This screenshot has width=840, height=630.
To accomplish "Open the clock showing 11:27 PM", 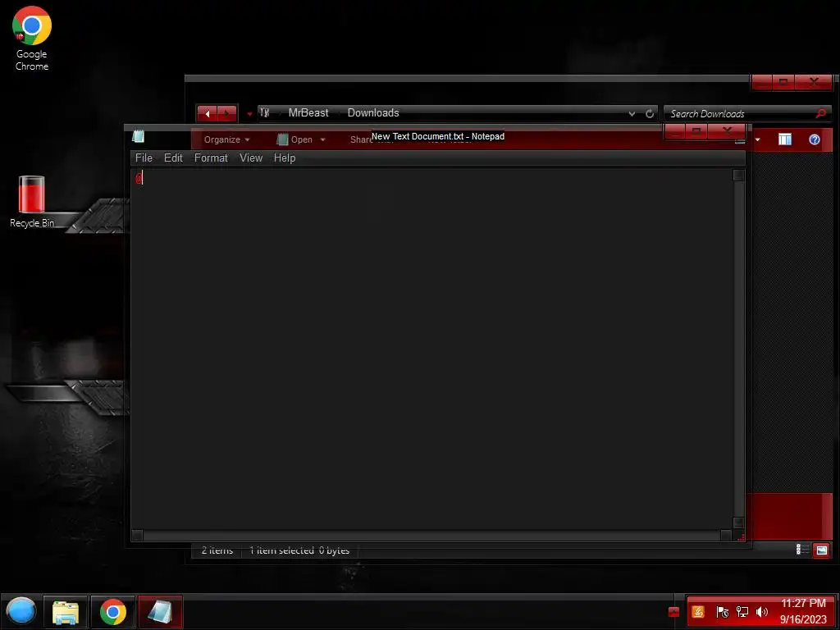I will tap(803, 611).
